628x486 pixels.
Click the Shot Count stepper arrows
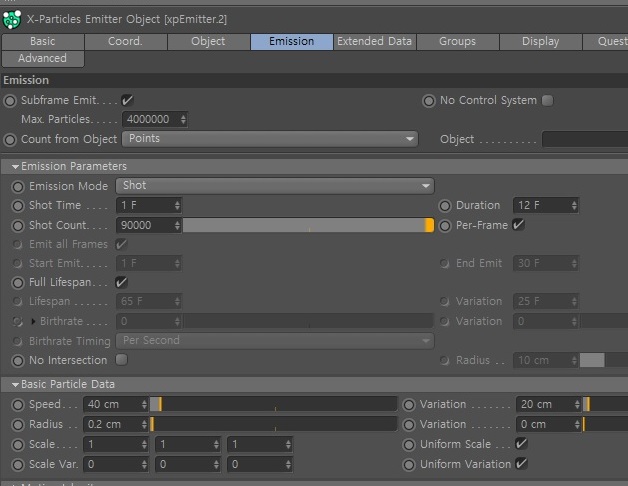[x=177, y=226]
